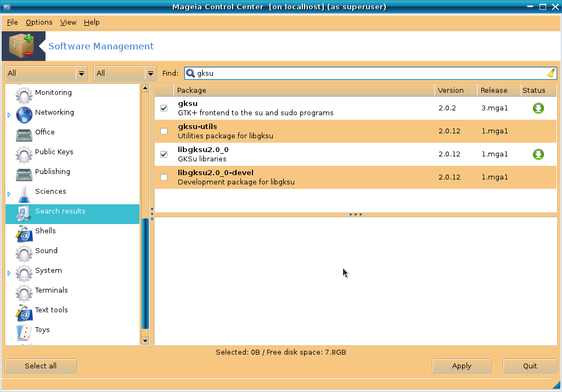
Task: Click the Shells tool icon
Action: 24,233
